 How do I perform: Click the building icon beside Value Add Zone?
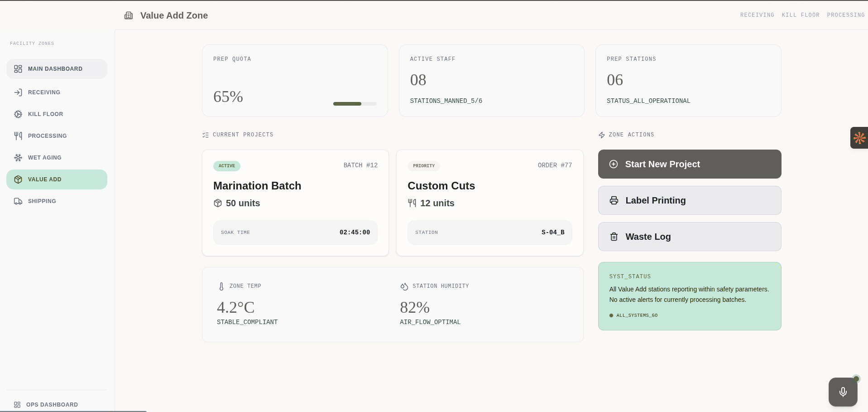point(129,15)
